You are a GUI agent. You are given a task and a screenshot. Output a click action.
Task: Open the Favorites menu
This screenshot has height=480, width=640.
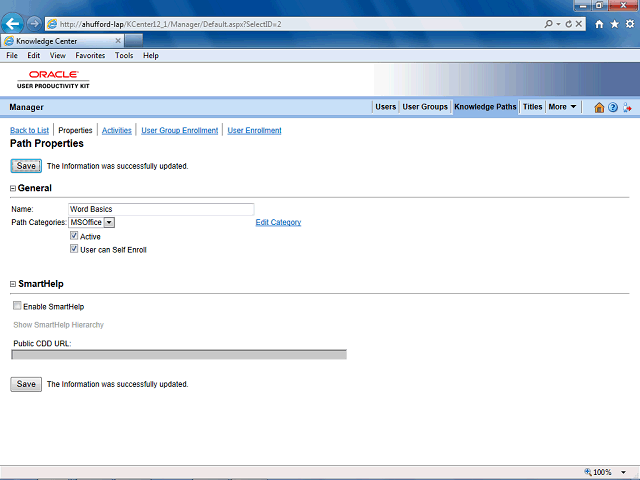90,56
